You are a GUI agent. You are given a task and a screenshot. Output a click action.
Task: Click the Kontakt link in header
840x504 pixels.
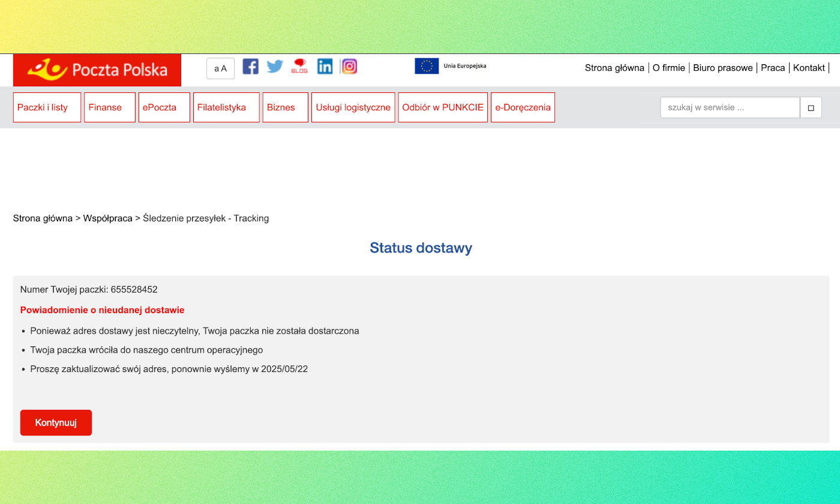pyautogui.click(x=809, y=68)
